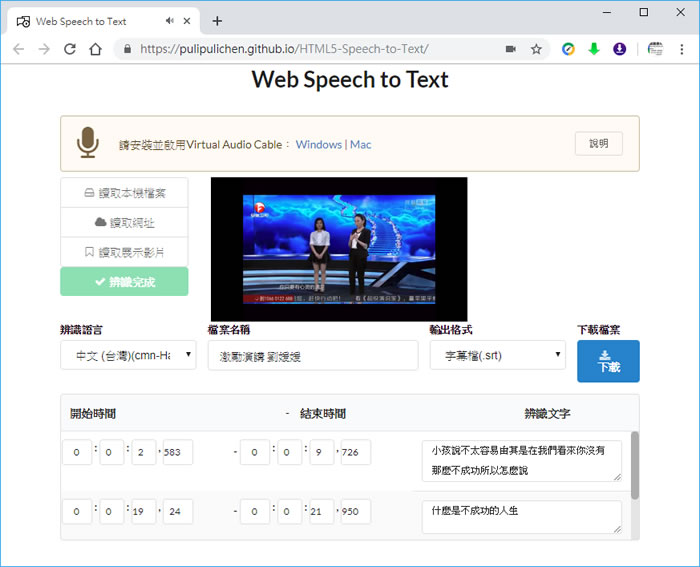The width and height of the screenshot is (700, 567).
Task: Open the Chrome three-dot menu
Action: (x=682, y=49)
